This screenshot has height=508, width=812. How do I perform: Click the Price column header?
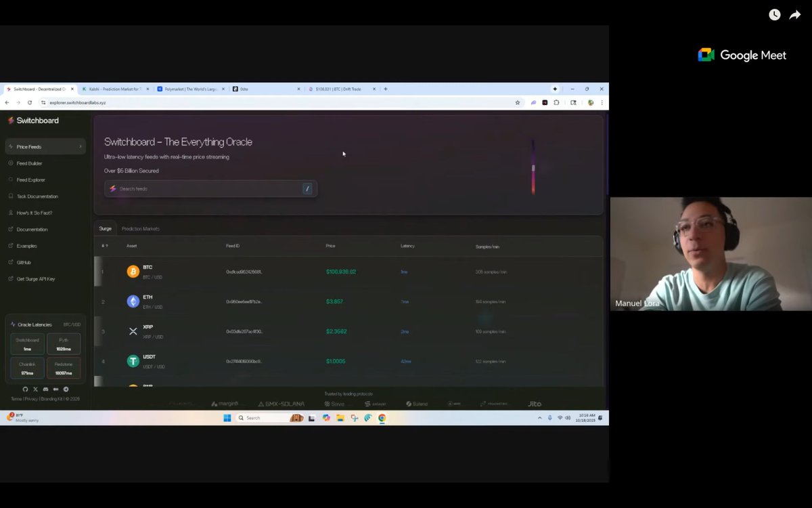pos(330,246)
